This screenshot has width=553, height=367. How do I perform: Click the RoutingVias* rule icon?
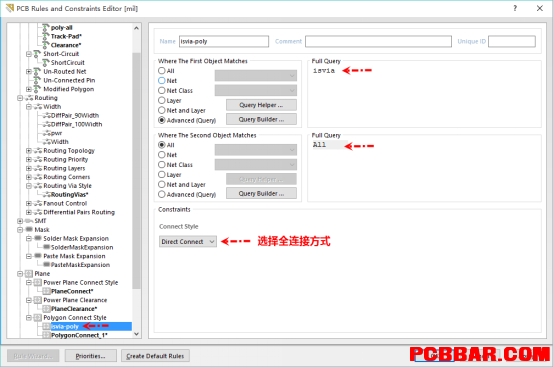click(47, 194)
